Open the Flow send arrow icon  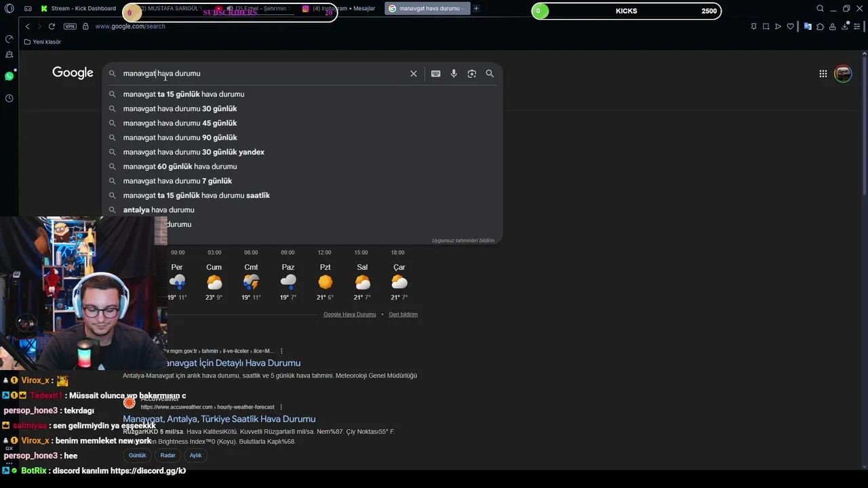point(778,26)
